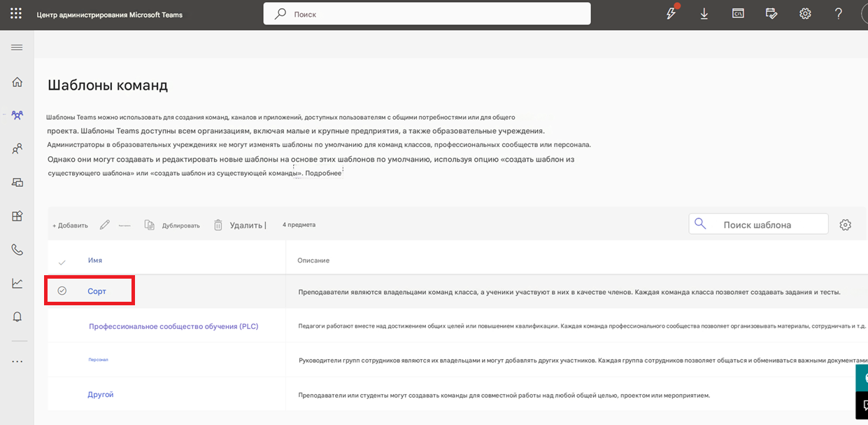Open Профессиональное сообщество обучения (PLC) template

coord(173,326)
